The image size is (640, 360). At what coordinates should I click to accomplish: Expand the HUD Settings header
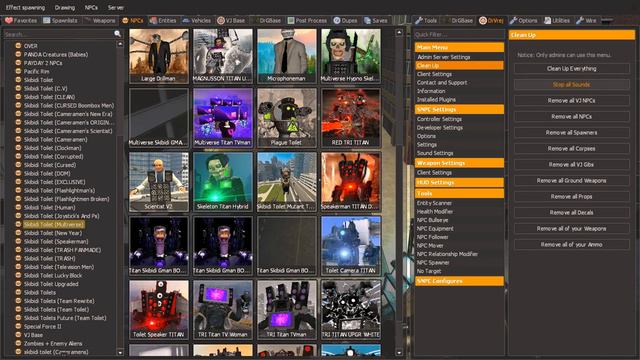459,182
